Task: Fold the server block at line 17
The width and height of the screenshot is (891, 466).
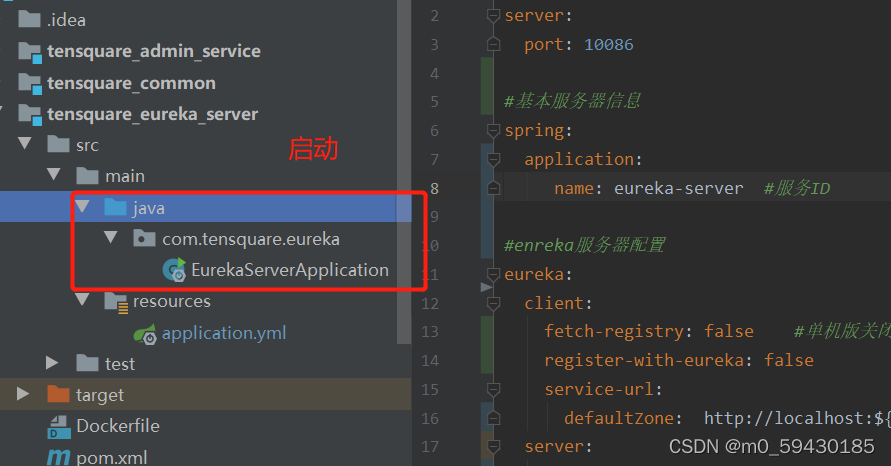Action: (493, 447)
